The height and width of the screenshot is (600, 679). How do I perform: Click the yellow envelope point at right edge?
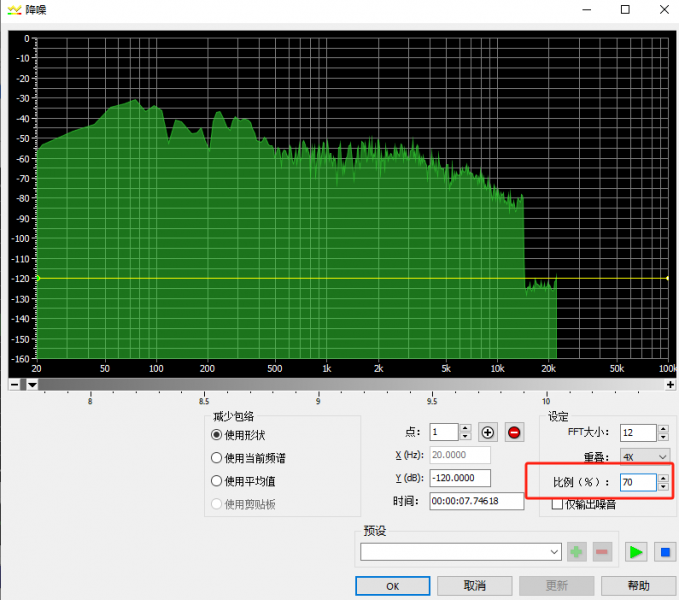coord(667,278)
